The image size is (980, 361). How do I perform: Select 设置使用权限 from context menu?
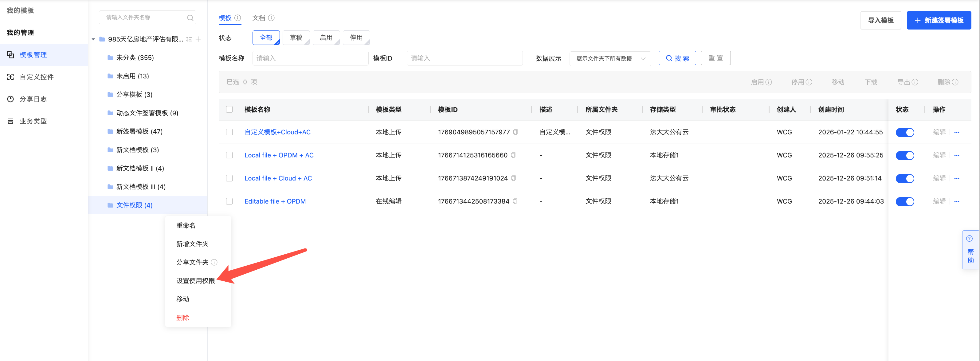click(x=196, y=281)
